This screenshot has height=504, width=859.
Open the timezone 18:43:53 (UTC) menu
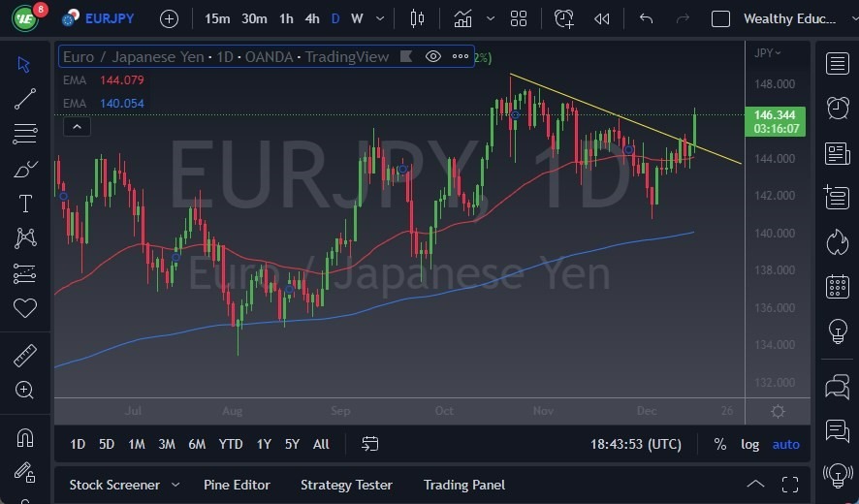point(635,444)
